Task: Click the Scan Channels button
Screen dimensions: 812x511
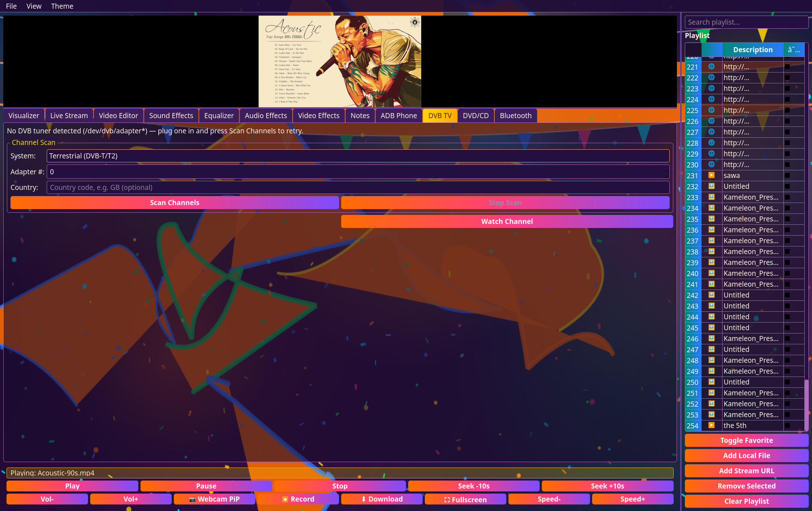Action: tap(175, 203)
